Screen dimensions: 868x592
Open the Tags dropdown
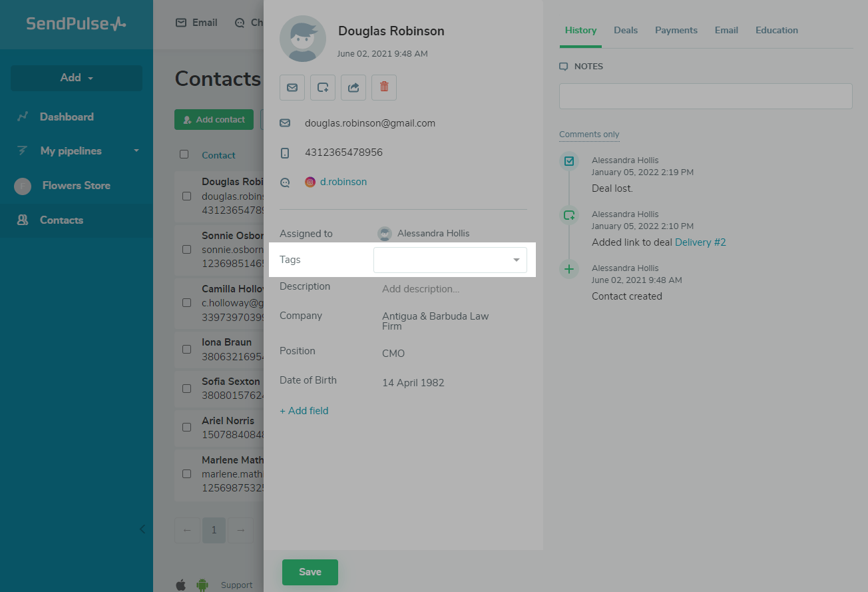point(450,260)
